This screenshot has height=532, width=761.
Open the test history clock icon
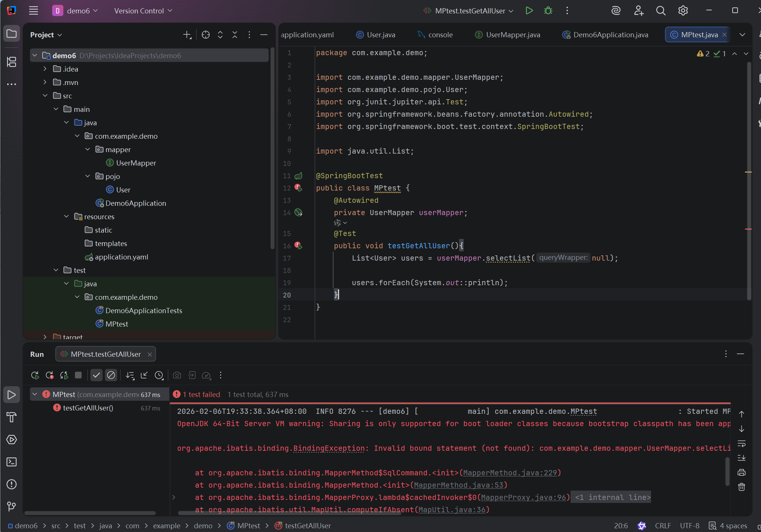[x=159, y=375]
